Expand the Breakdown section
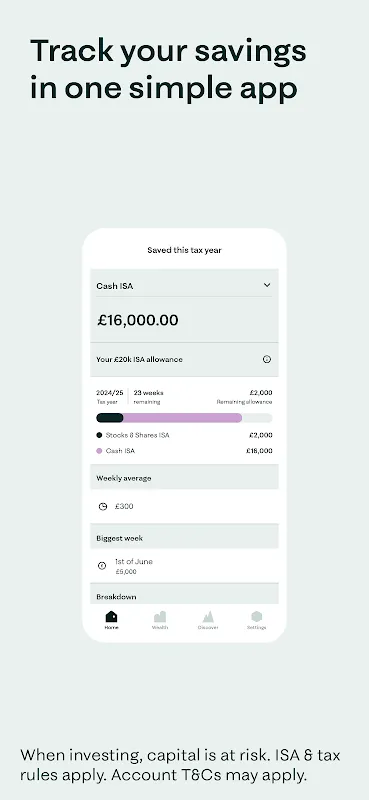This screenshot has width=369, height=800. coord(184,594)
